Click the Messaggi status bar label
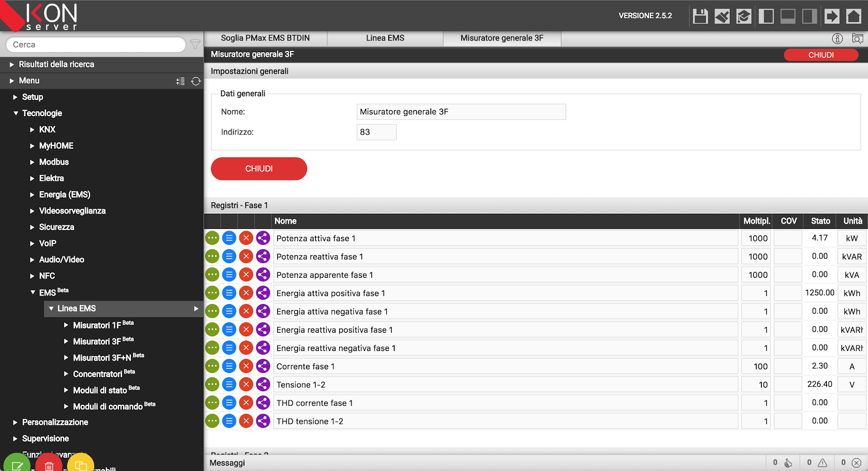868x471 pixels. tap(227, 463)
